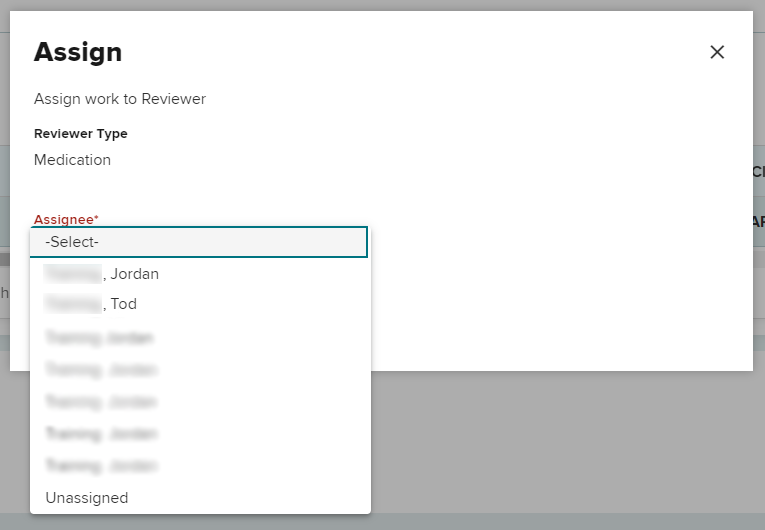The image size is (765, 530).
Task: Select the second blurred assignee below Tod
Action: (101, 370)
